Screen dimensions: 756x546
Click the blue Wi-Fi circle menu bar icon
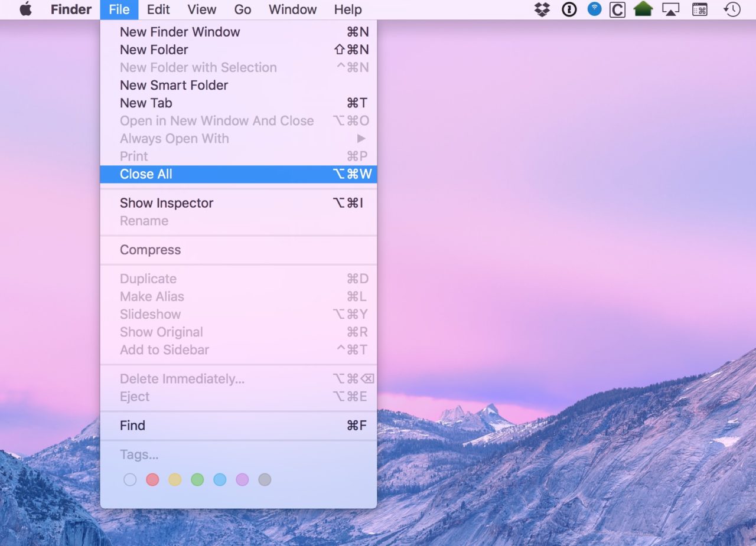click(594, 9)
